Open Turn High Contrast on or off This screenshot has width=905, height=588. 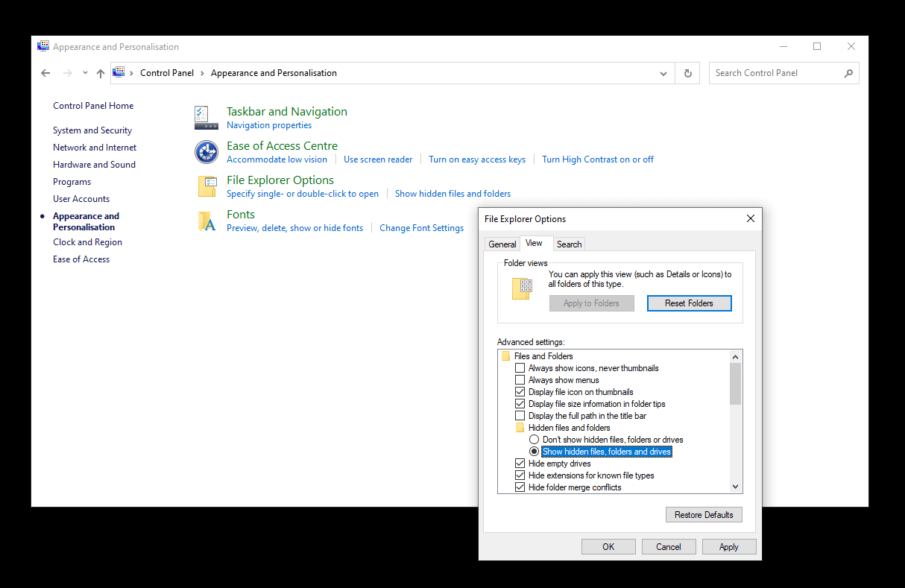(597, 159)
